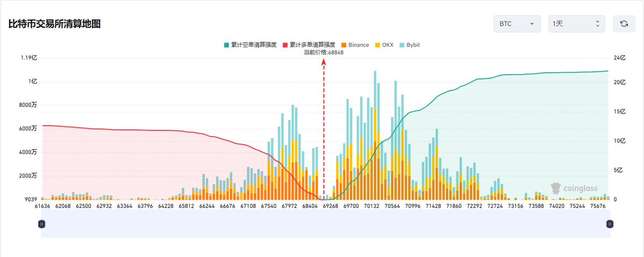Viewport: 644px width, 257px height.
Task: Click x-axis label 75676
Action: click(598, 205)
